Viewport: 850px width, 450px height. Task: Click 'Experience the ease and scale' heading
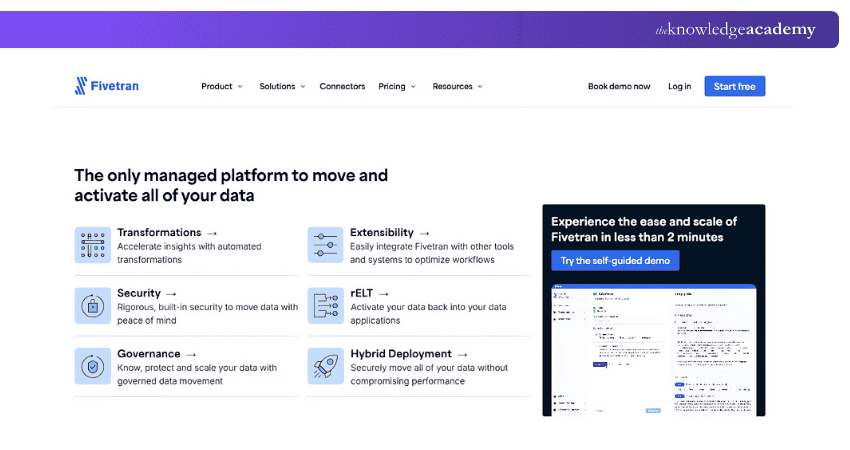(x=644, y=229)
